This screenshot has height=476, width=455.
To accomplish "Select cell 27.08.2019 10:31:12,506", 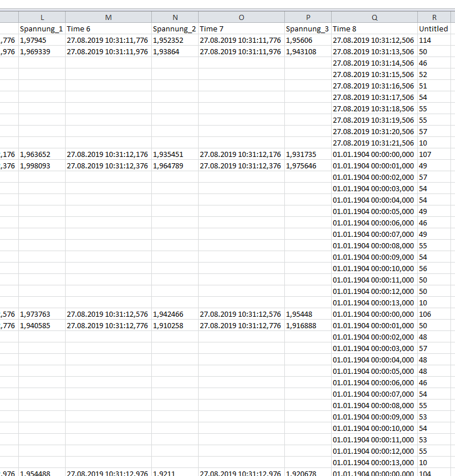I will (375, 40).
